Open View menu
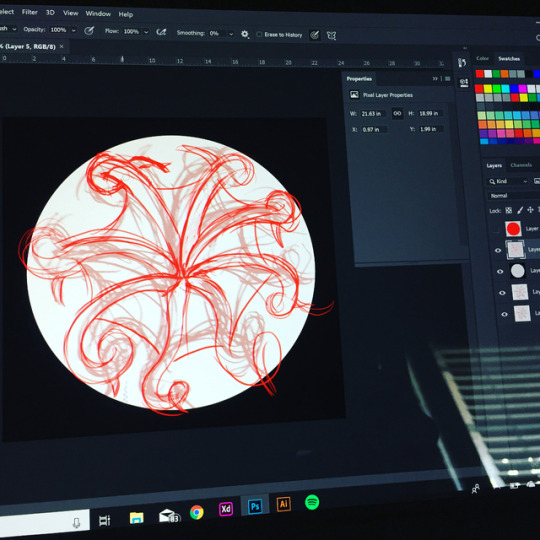This screenshot has width=540, height=540. (71, 13)
